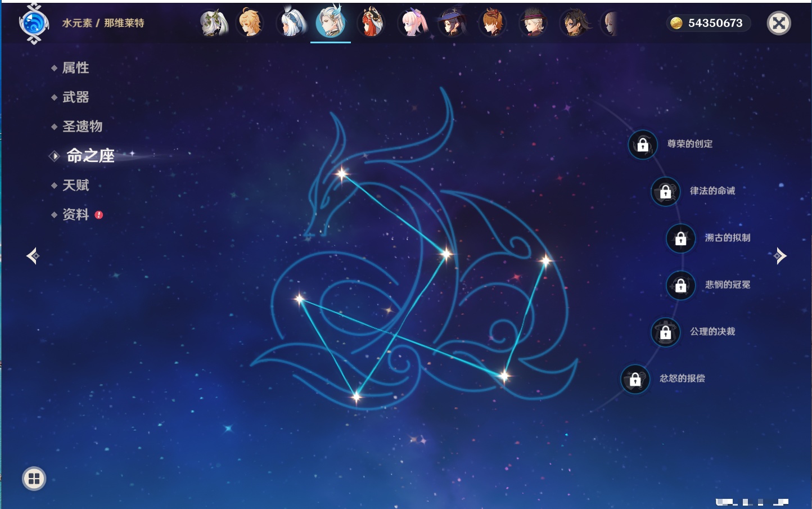Click the lock icon beside 忿怒的报偿
Image resolution: width=812 pixels, height=509 pixels.
635,379
